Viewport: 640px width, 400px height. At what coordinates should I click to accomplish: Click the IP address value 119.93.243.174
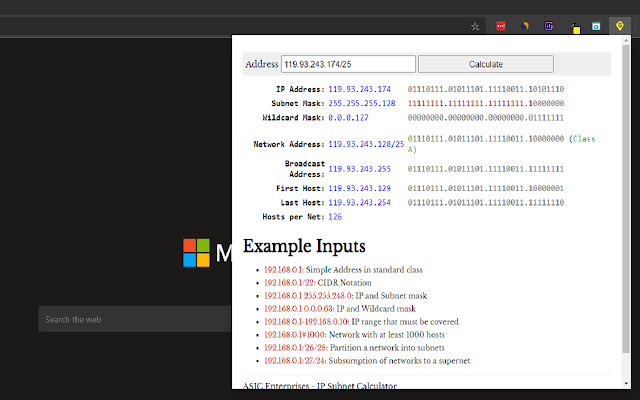point(360,89)
